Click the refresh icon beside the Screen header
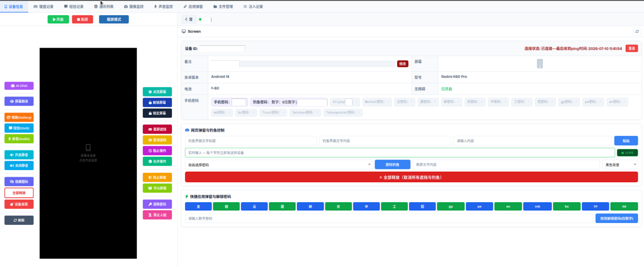This screenshot has width=644, height=267. tap(637, 31)
